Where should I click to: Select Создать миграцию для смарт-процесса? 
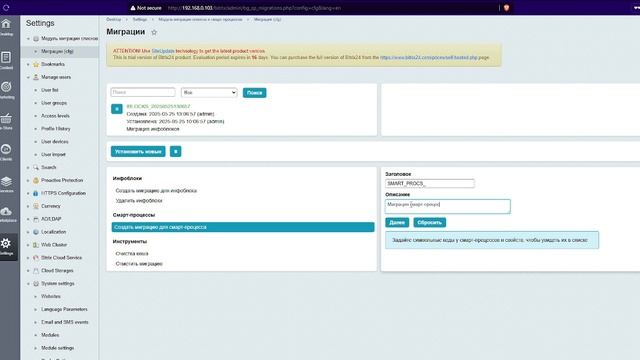pos(243,227)
